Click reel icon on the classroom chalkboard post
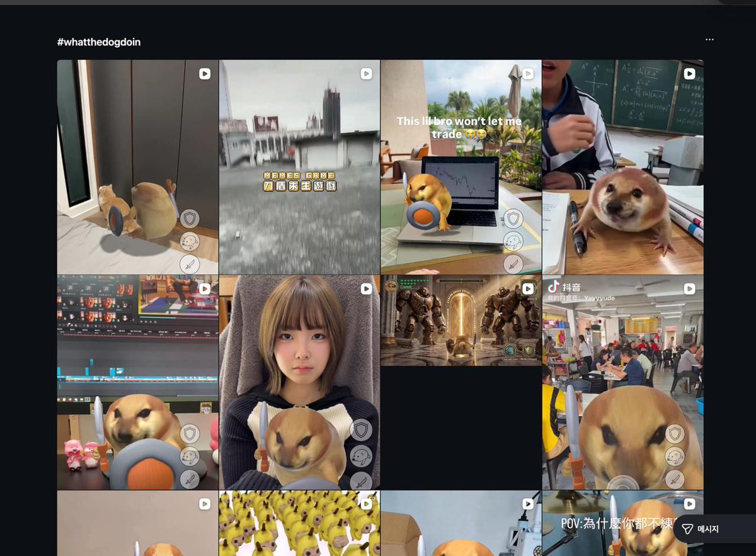 pyautogui.click(x=689, y=74)
